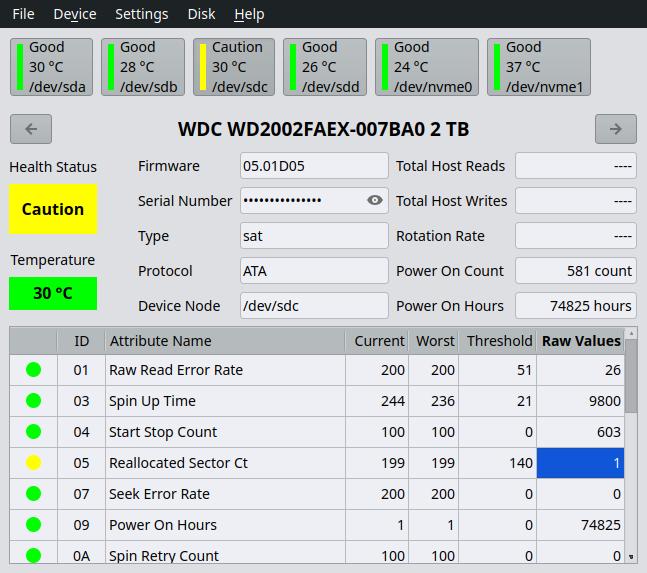
Task: Select the /dev/nvme1 disk button
Action: point(539,67)
